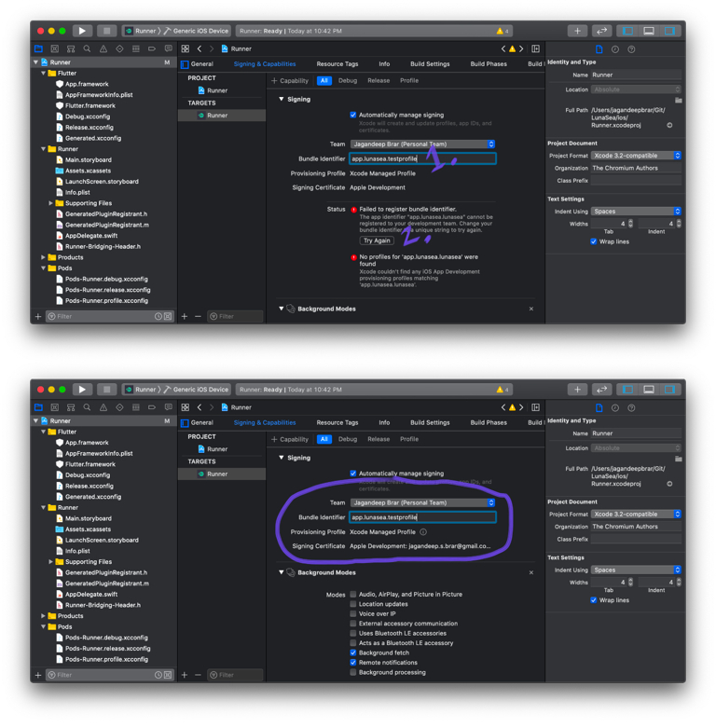Switch to General tab in upper window

[201, 64]
